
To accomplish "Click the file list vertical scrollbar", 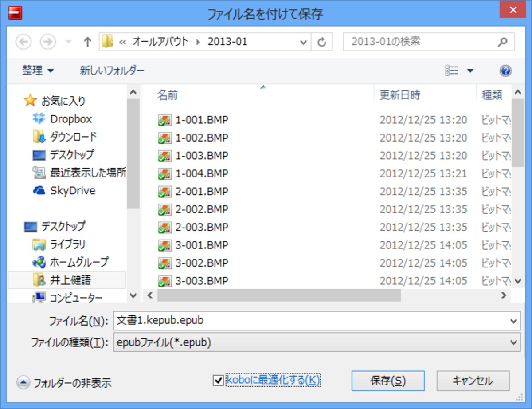I will (x=517, y=133).
